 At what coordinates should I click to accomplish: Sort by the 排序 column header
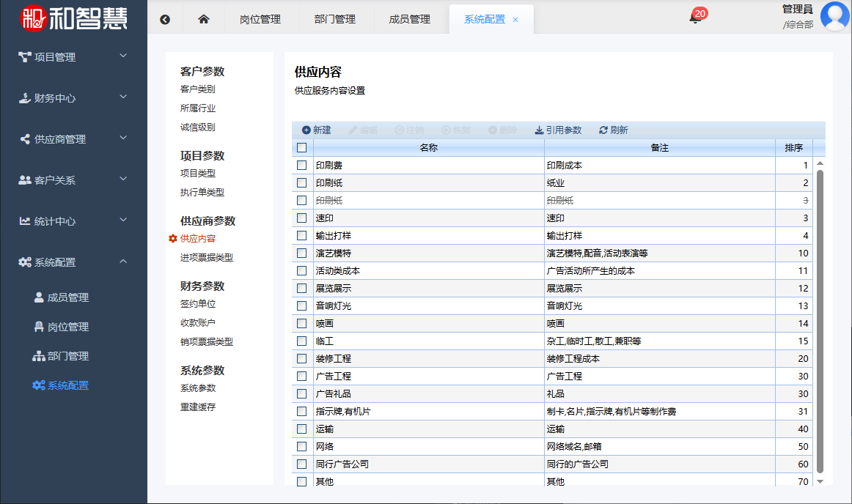point(794,148)
